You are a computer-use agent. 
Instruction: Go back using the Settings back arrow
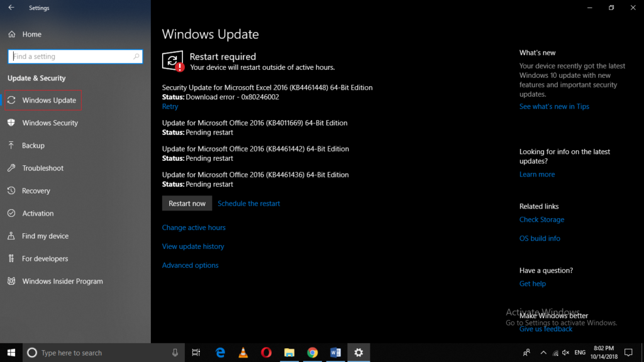click(11, 8)
